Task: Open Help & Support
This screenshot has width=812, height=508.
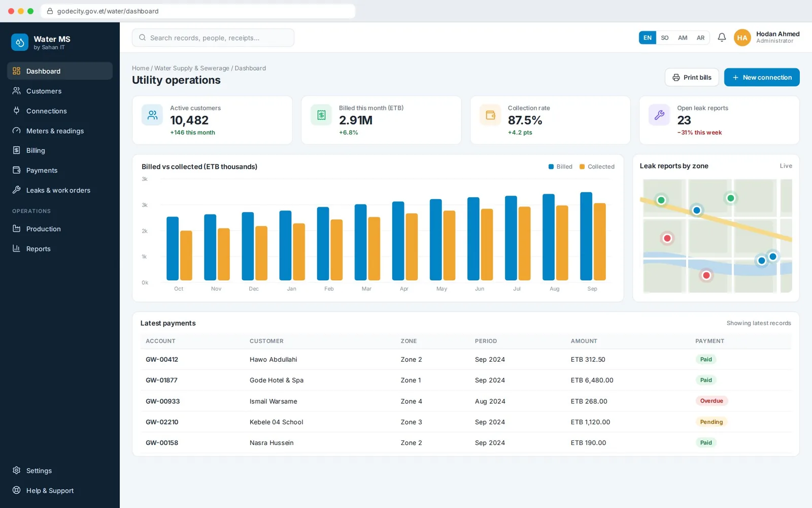Action: tap(60, 490)
